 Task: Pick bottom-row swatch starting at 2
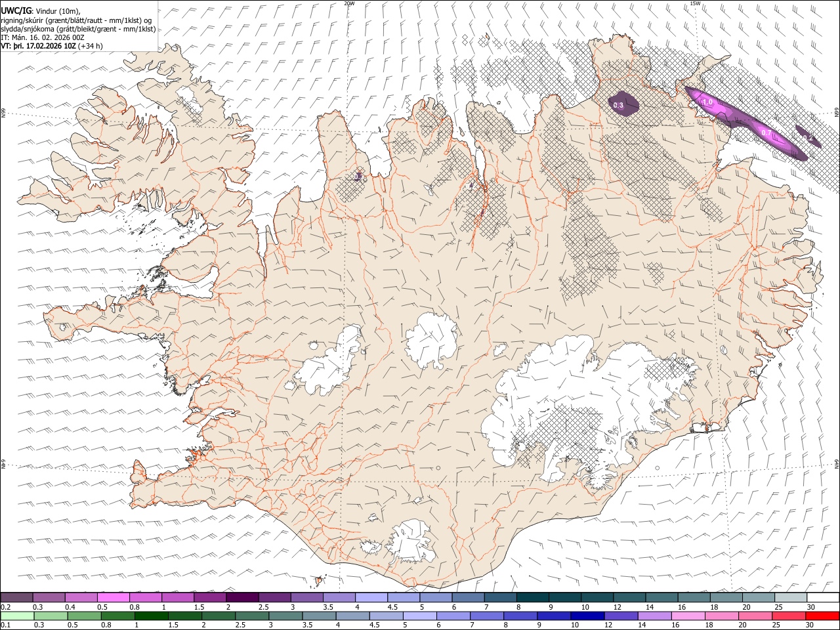pyautogui.click(x=219, y=616)
